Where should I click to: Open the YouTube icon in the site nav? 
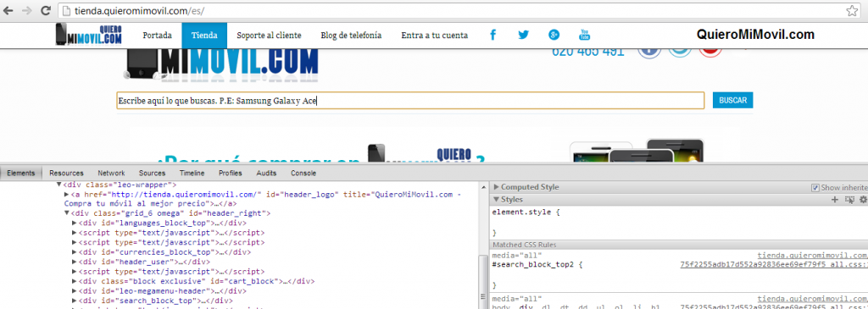click(584, 35)
